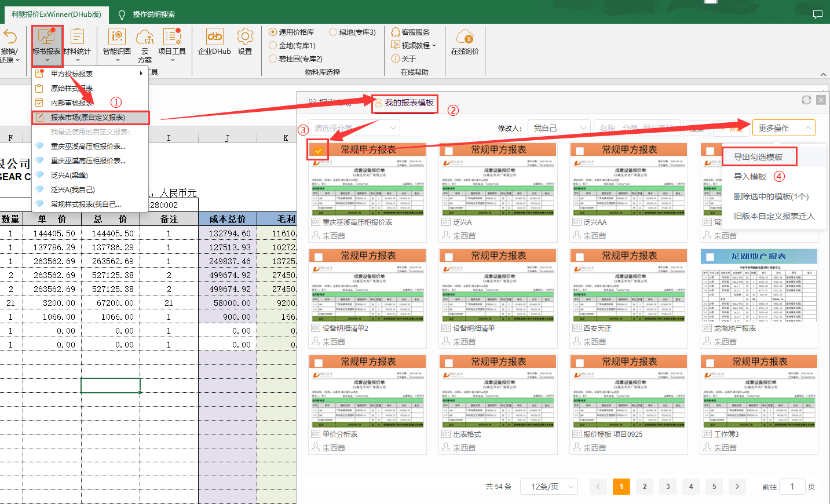This screenshot has width=830, height=504.
Task: Collapse the ribbon with the caret
Action: [823, 74]
